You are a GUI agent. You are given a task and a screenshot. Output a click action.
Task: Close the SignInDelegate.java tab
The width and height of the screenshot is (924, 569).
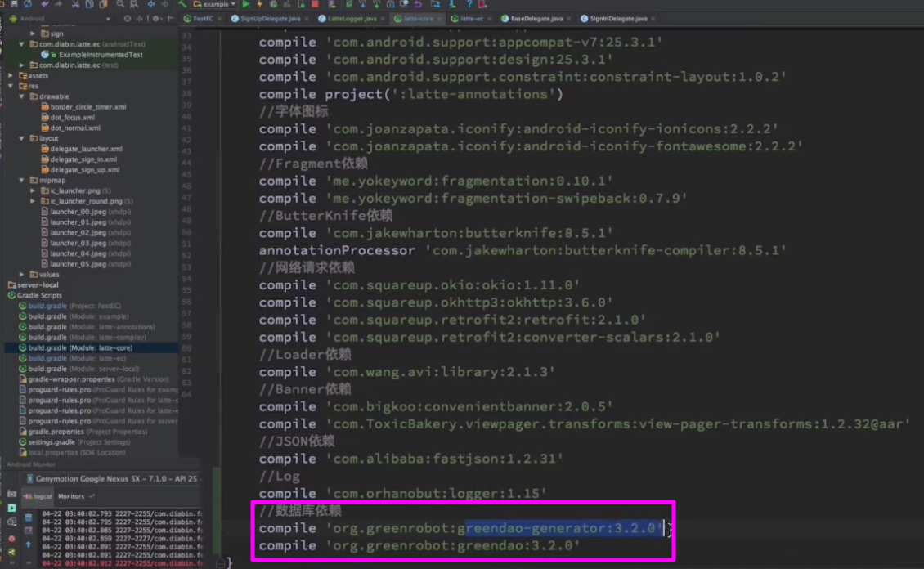(653, 19)
